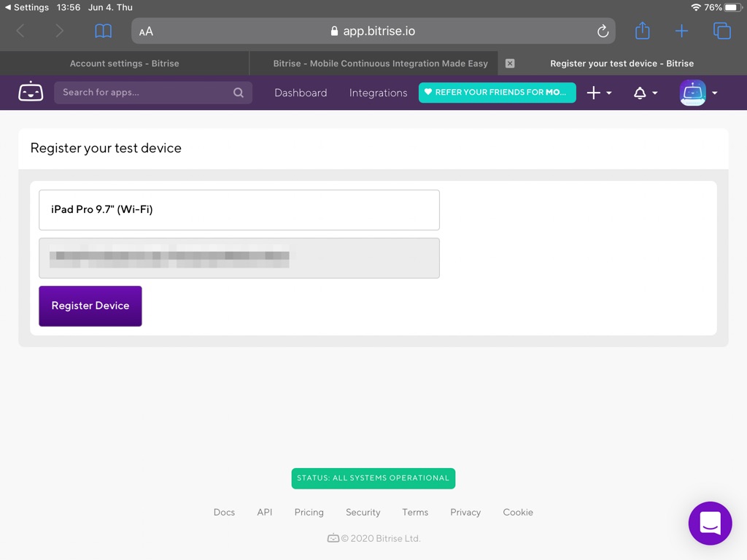Open the Intercom chat bubble
Image resolution: width=747 pixels, height=560 pixels.
coord(710,523)
